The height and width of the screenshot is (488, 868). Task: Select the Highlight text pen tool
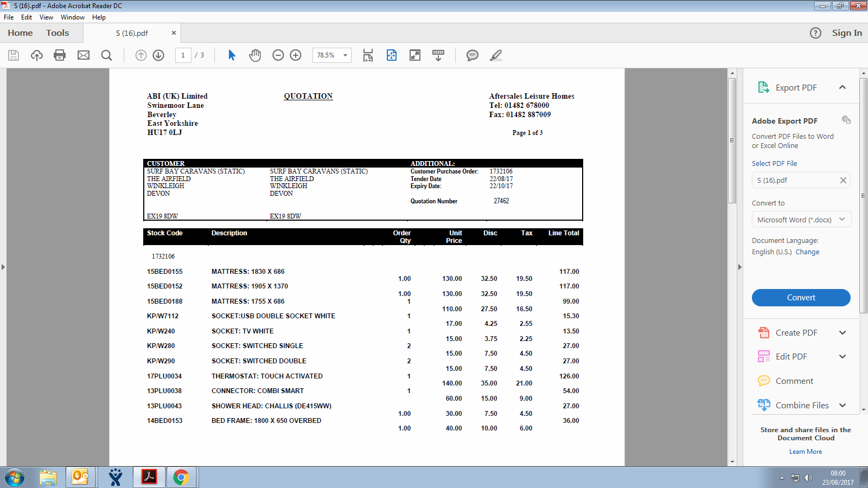point(496,55)
